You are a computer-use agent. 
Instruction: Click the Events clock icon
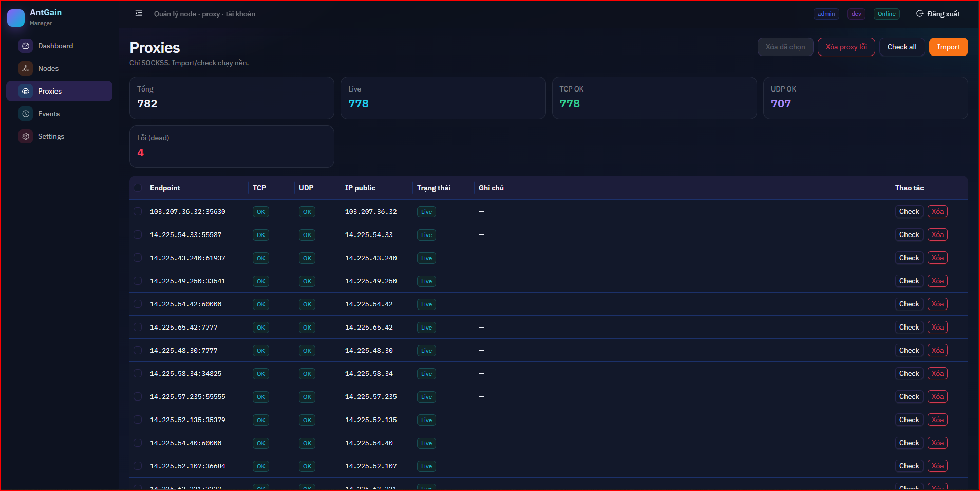[x=26, y=114]
